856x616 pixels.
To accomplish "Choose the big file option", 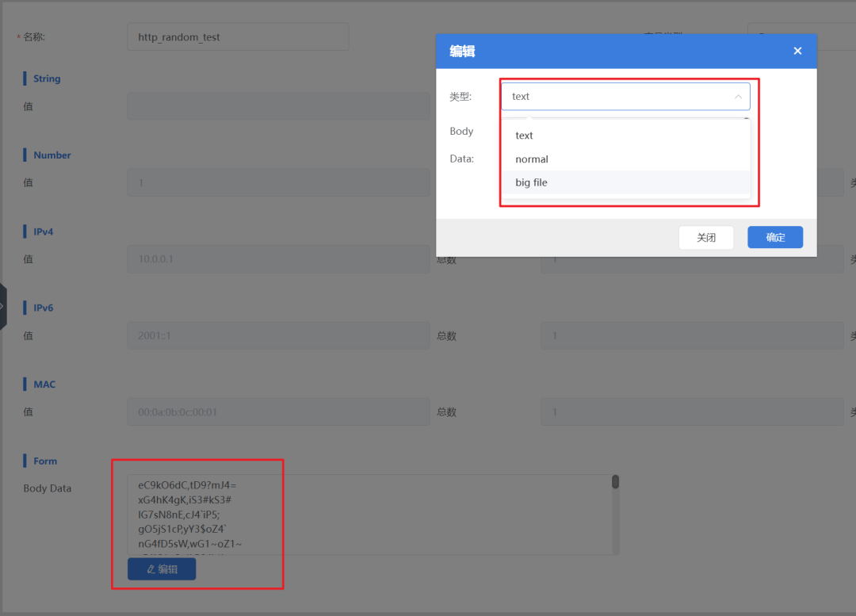I will (625, 182).
